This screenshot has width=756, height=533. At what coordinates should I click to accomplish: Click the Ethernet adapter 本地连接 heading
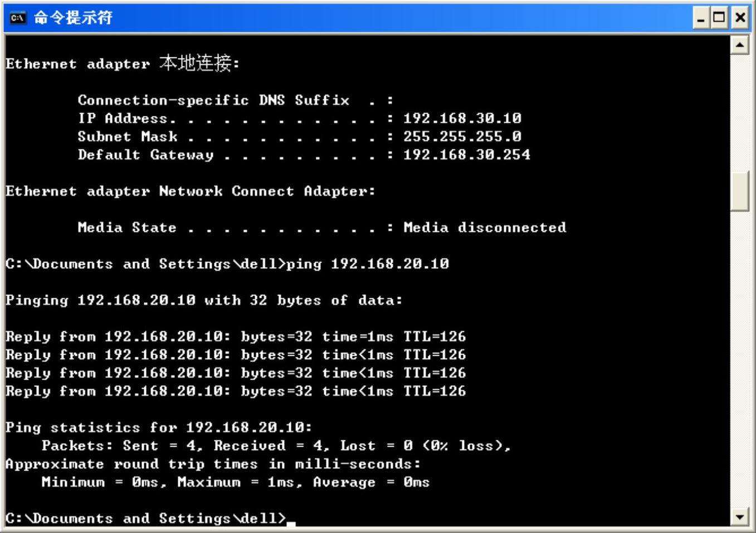click(x=123, y=63)
